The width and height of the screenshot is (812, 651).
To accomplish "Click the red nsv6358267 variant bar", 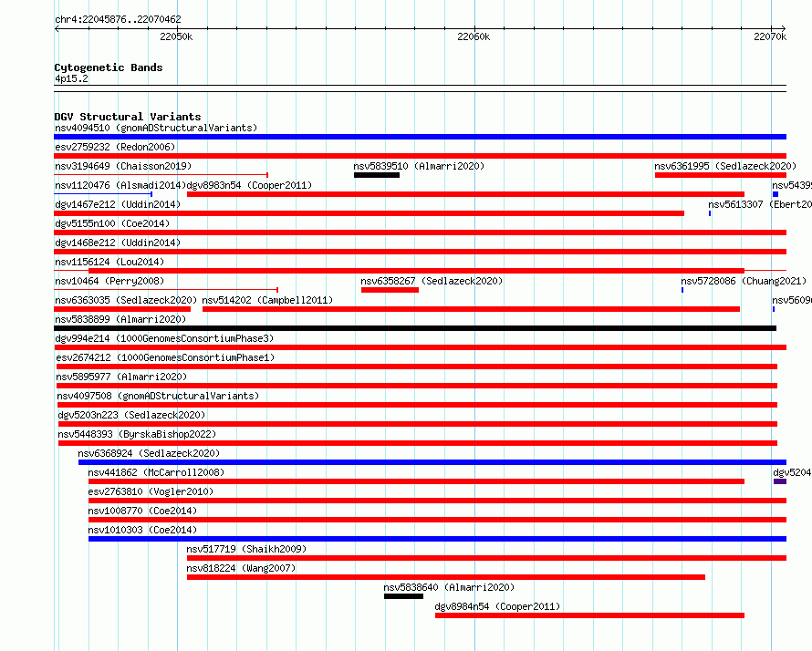I will pyautogui.click(x=390, y=290).
